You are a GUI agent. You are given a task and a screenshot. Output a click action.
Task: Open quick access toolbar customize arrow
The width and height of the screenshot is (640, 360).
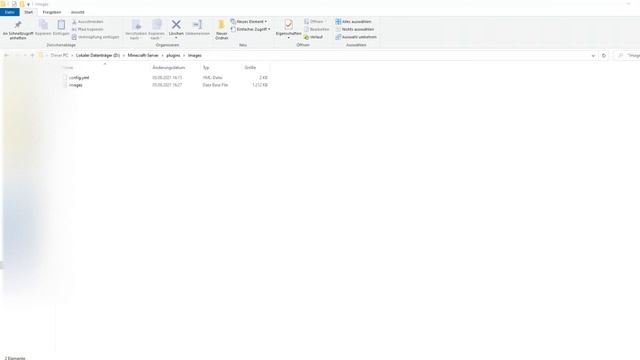point(28,4)
